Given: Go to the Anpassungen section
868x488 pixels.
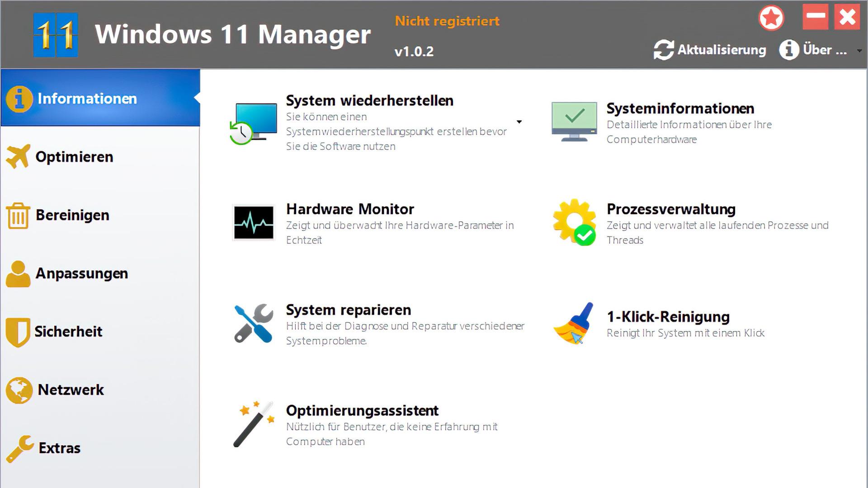Looking at the screenshot, I should (100, 273).
